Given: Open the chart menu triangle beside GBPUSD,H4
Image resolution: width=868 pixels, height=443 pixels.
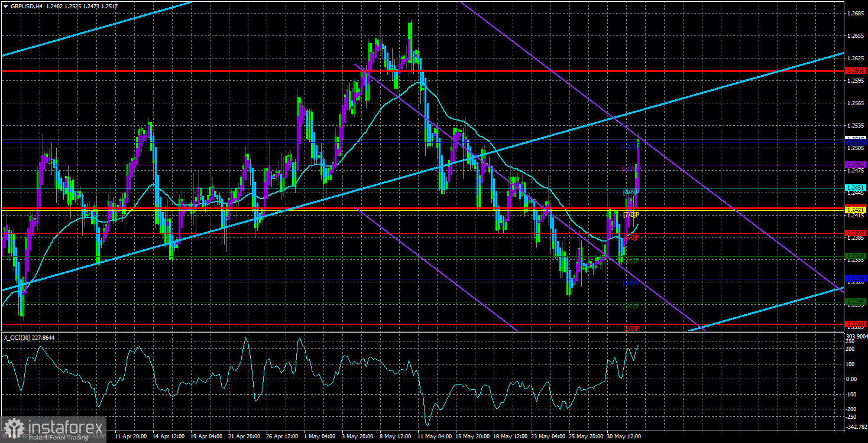Looking at the screenshot, I should 5,6.
